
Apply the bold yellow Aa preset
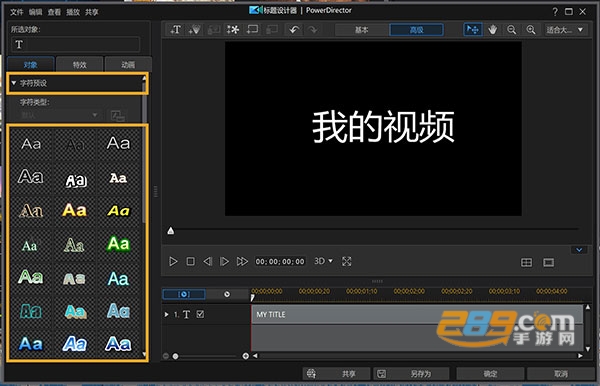75,210
